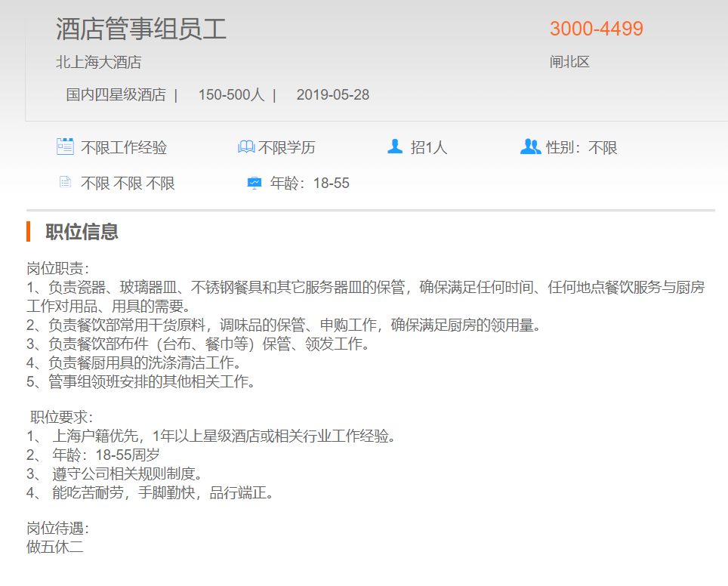This screenshot has height=586, width=728.
Task: Click the monitor icon beside 年龄：18-55
Action: pos(254,183)
